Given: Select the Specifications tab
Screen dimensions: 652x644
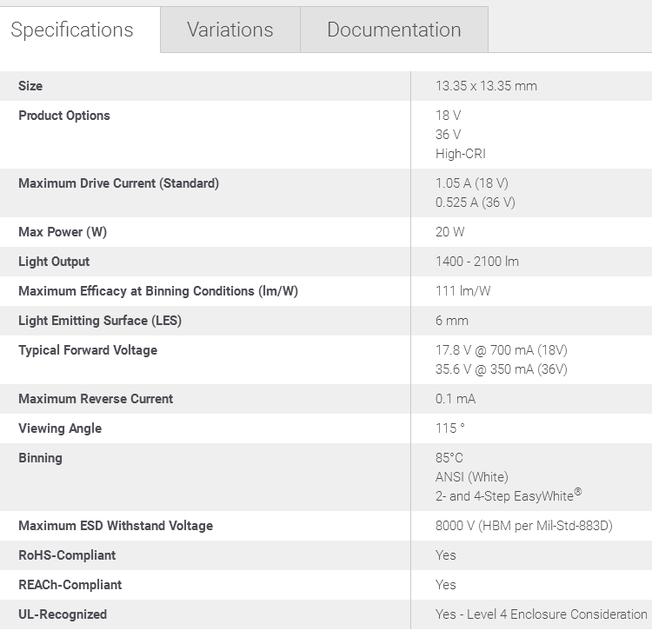Looking at the screenshot, I should pyautogui.click(x=72, y=30).
